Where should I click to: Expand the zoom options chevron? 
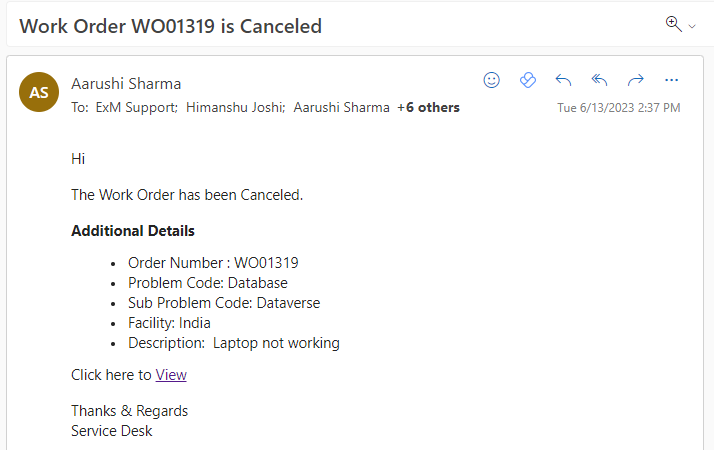(691, 26)
